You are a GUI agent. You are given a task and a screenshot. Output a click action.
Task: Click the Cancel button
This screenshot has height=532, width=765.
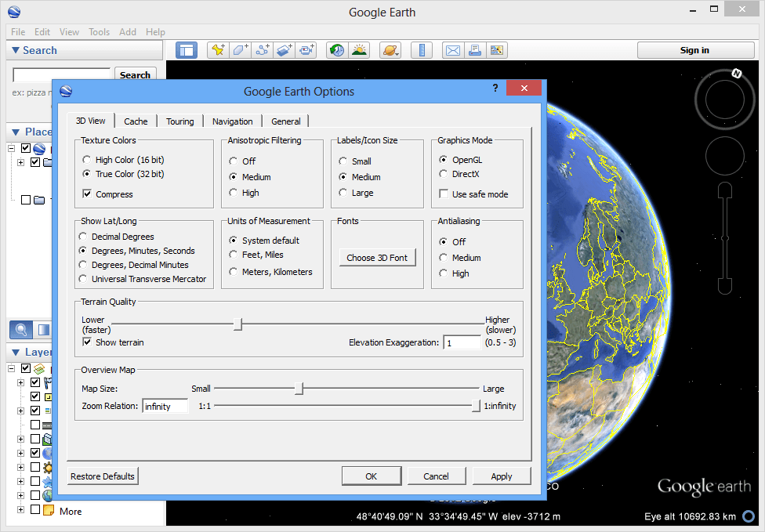coord(436,476)
